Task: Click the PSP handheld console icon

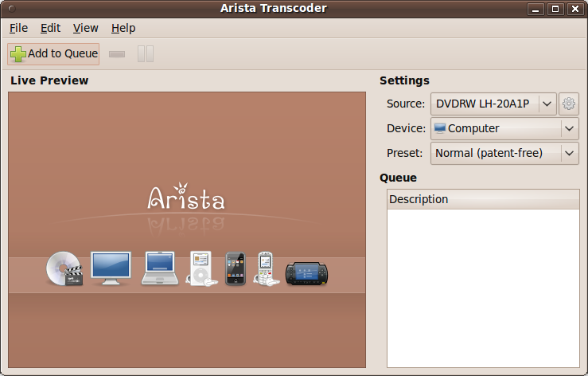Action: click(307, 273)
